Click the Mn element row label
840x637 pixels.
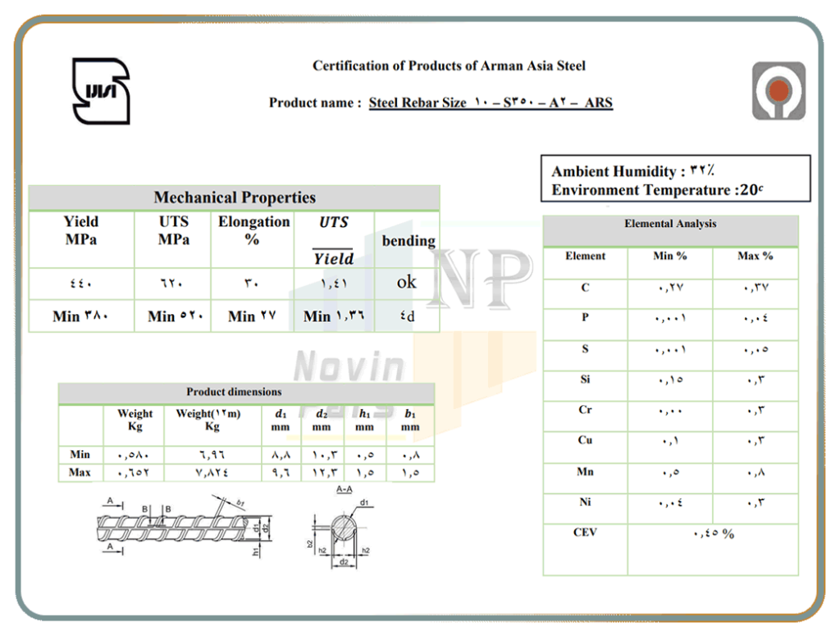[x=585, y=472]
